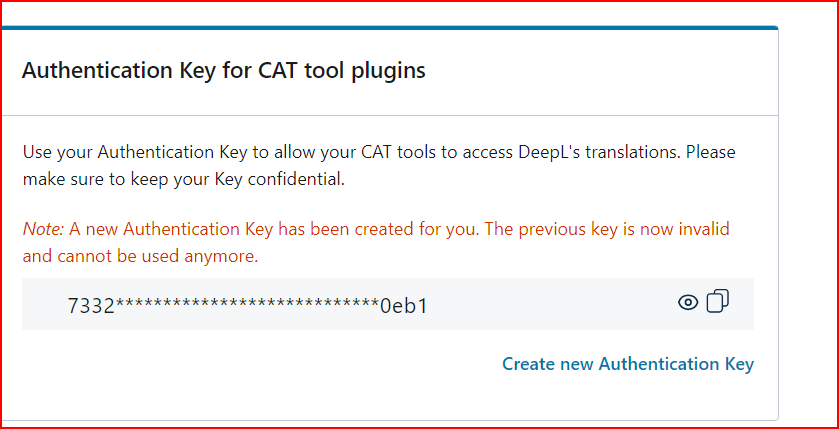Click the trailing 0eb1 characters of the key

click(x=403, y=305)
